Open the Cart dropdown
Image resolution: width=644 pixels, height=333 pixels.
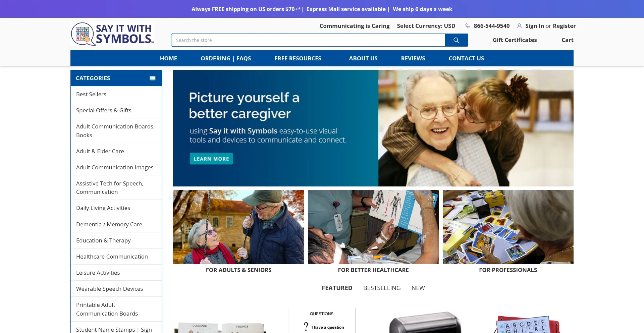pyautogui.click(x=567, y=40)
